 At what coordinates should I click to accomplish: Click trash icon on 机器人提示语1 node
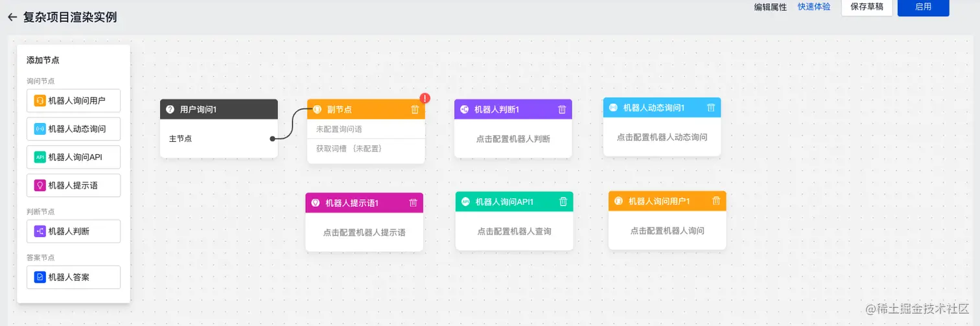click(x=413, y=203)
